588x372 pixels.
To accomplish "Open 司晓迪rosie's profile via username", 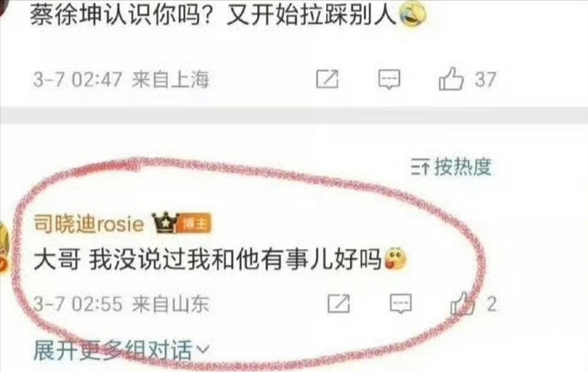I will point(89,224).
